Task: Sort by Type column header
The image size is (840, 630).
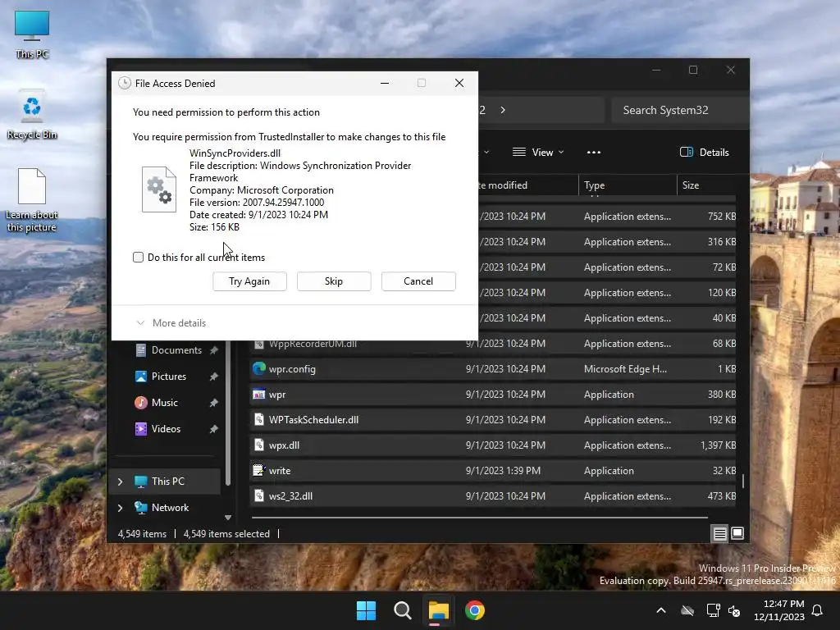Action: point(628,185)
